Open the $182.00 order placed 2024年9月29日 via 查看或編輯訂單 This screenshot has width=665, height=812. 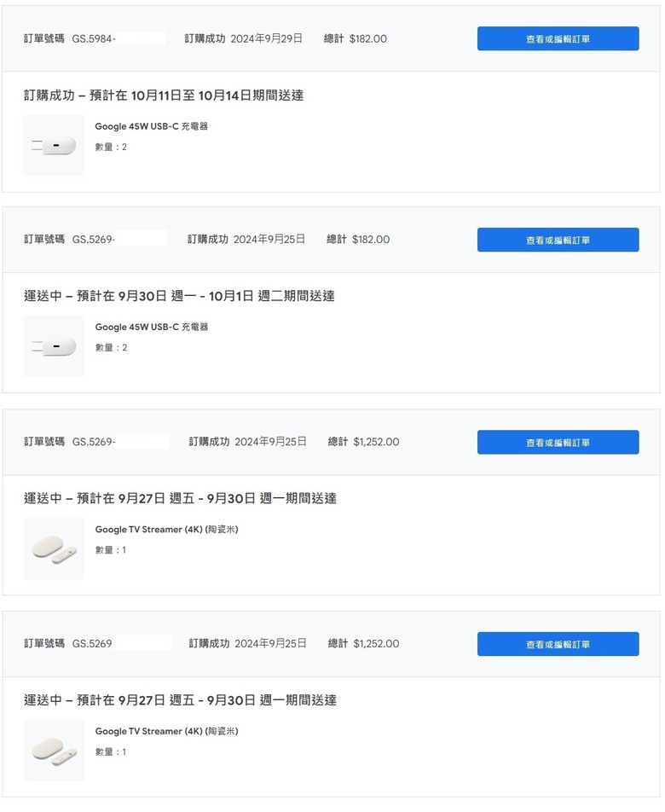coord(558,39)
